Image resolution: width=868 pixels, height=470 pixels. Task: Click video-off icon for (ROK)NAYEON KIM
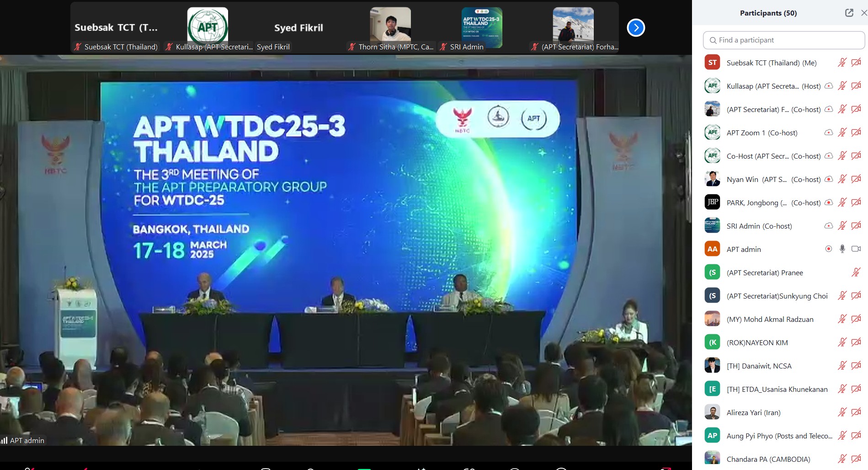(856, 342)
